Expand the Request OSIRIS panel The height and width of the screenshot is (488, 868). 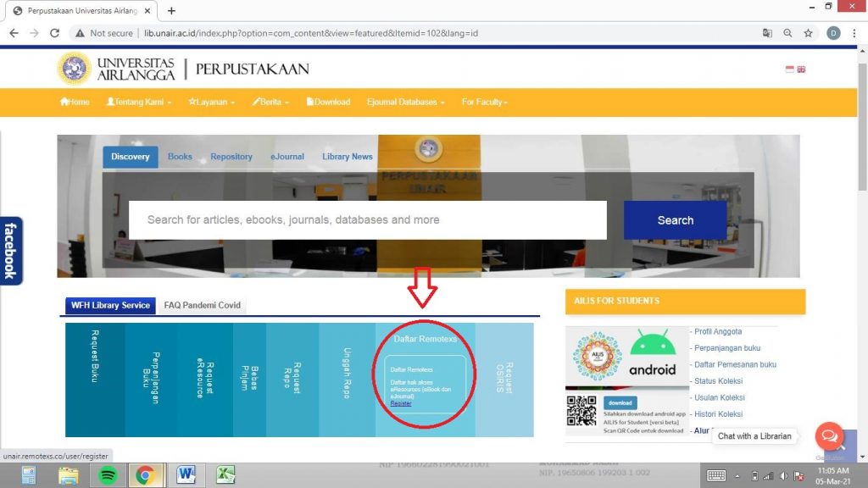click(504, 380)
